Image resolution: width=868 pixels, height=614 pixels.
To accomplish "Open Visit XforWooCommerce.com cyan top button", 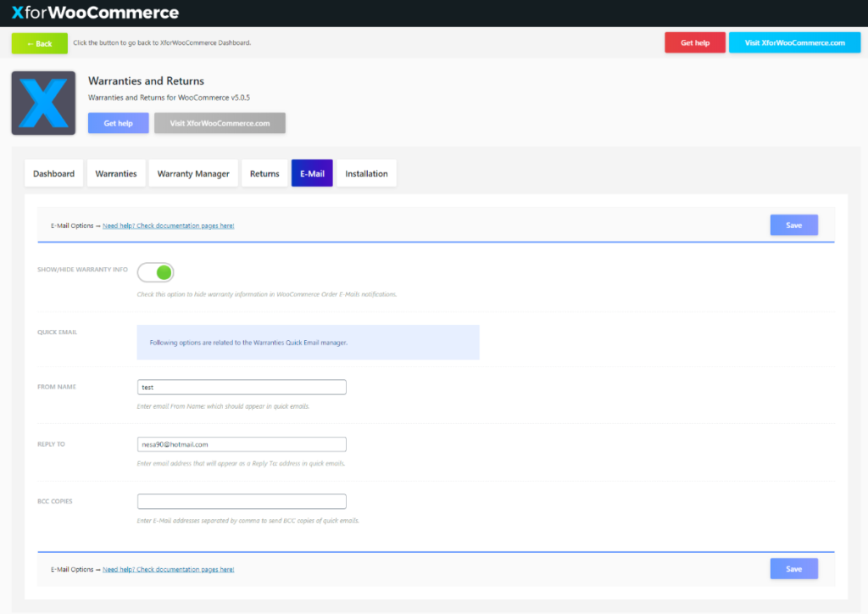I will [x=794, y=42].
